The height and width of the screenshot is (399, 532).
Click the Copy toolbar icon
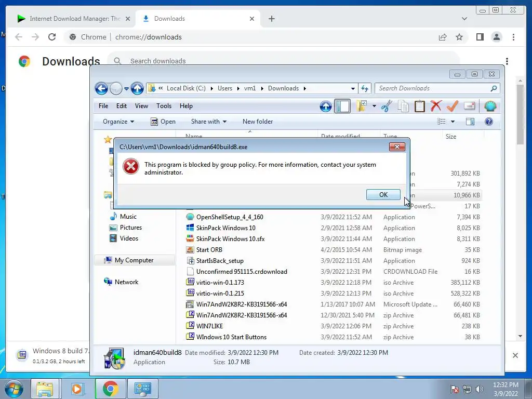coord(403,106)
